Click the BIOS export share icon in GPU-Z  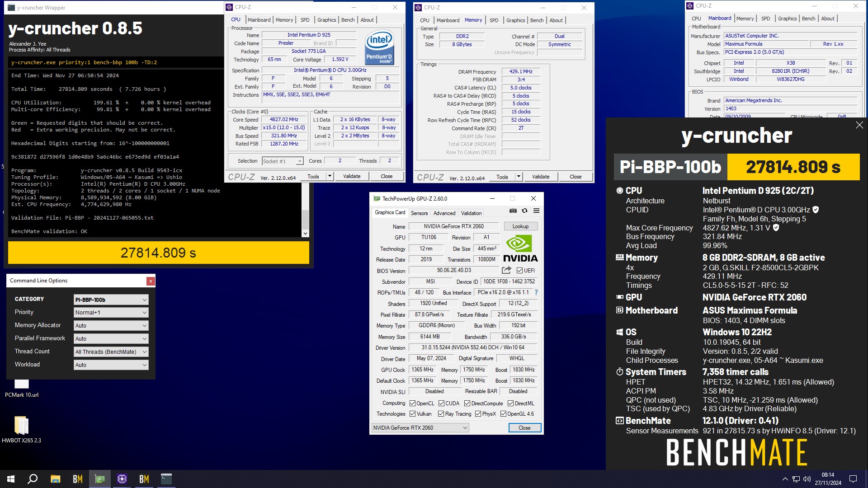pos(506,270)
